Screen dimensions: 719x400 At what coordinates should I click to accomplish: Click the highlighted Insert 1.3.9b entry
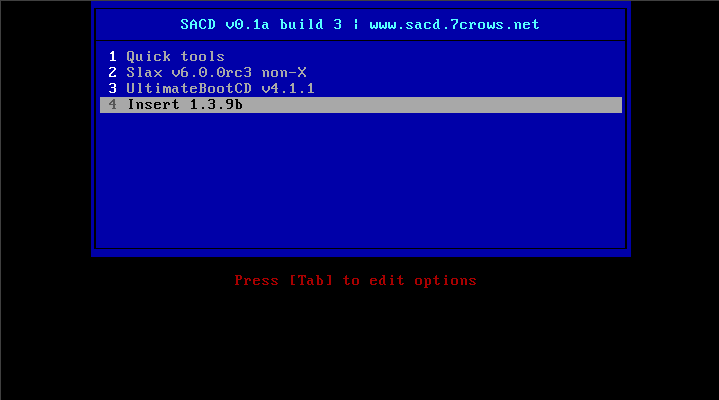tap(361, 105)
